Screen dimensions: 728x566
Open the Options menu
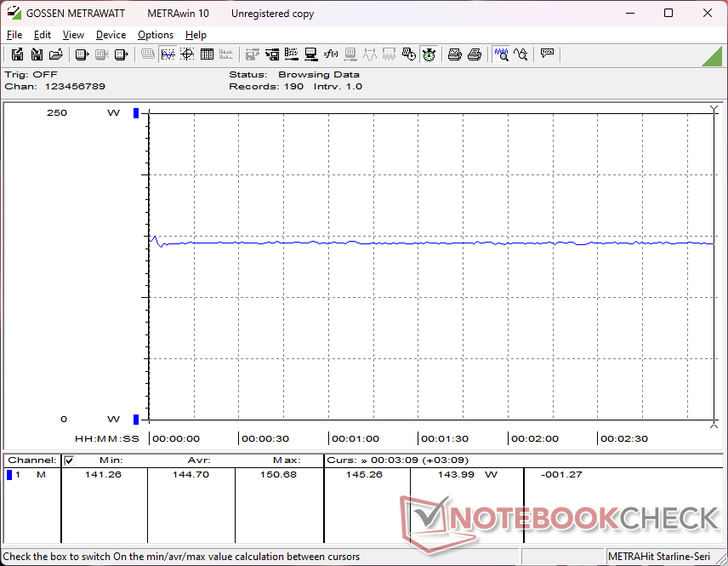(x=156, y=35)
